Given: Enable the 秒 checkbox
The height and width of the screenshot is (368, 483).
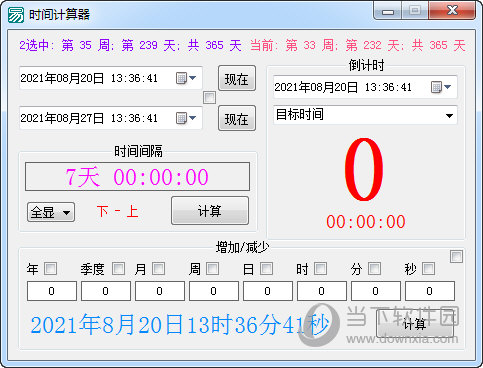Looking at the screenshot, I should pyautogui.click(x=428, y=268).
